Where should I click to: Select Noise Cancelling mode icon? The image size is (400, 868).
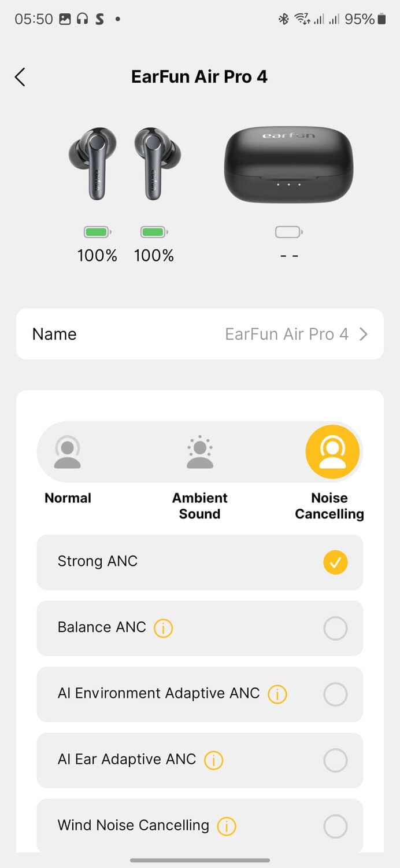coord(332,452)
